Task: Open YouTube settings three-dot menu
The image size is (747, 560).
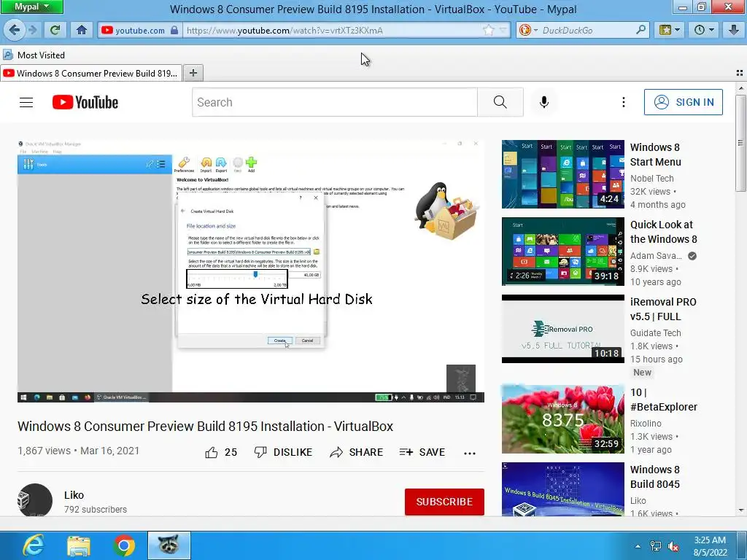Action: click(623, 102)
